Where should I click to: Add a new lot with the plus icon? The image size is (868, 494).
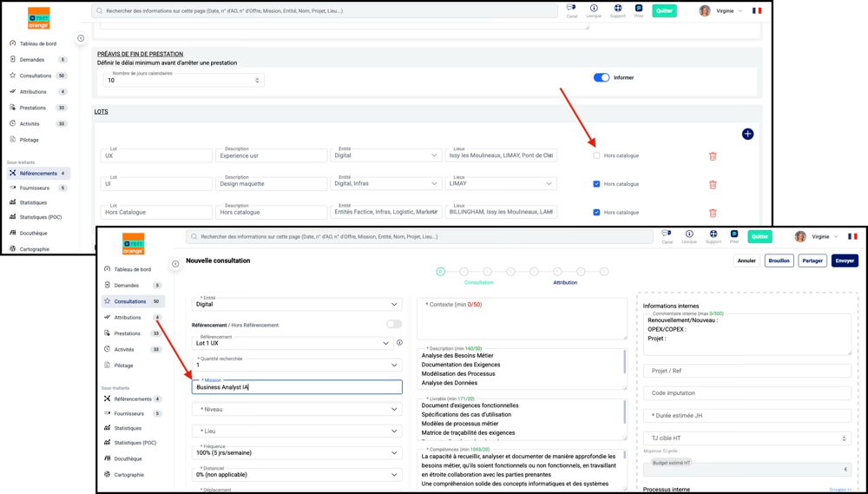tap(747, 134)
